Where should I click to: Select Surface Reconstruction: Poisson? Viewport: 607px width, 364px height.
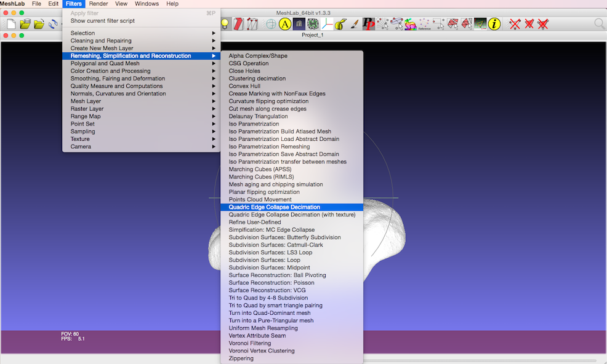point(292,283)
